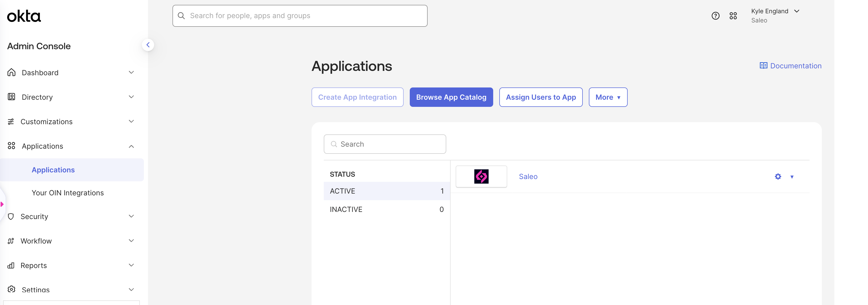Open the Saleo application link

[528, 176]
